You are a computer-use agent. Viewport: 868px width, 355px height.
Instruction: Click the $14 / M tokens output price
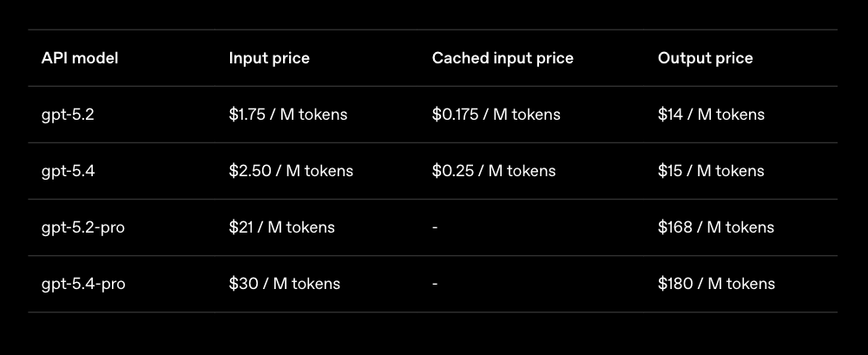pos(711,115)
